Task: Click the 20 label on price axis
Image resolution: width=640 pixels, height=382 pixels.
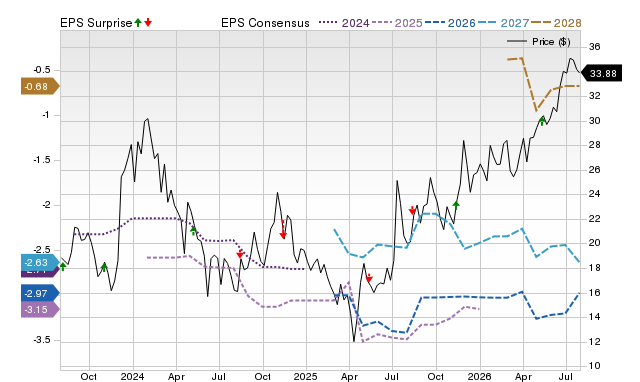Action: pos(595,243)
